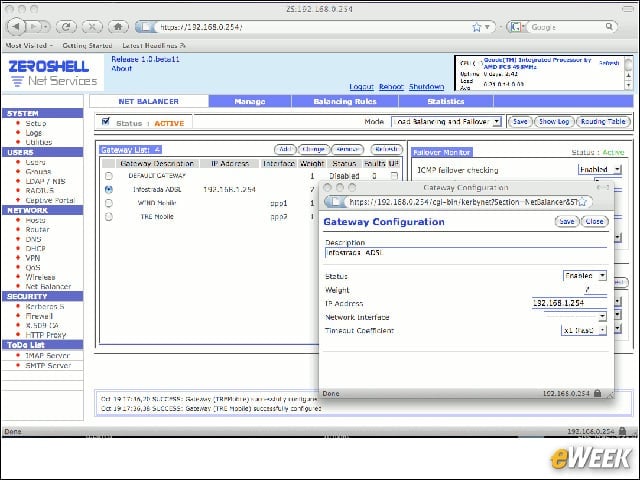Open the gateway Status Enabled dropdown
This screenshot has width=640, height=480.
(x=584, y=276)
